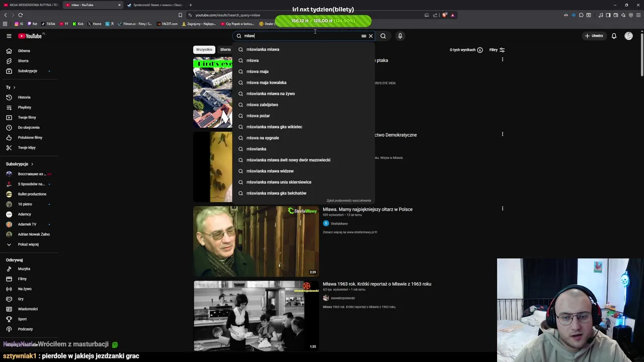Open more options for the first result
This screenshot has height=362, width=644.
click(x=502, y=60)
